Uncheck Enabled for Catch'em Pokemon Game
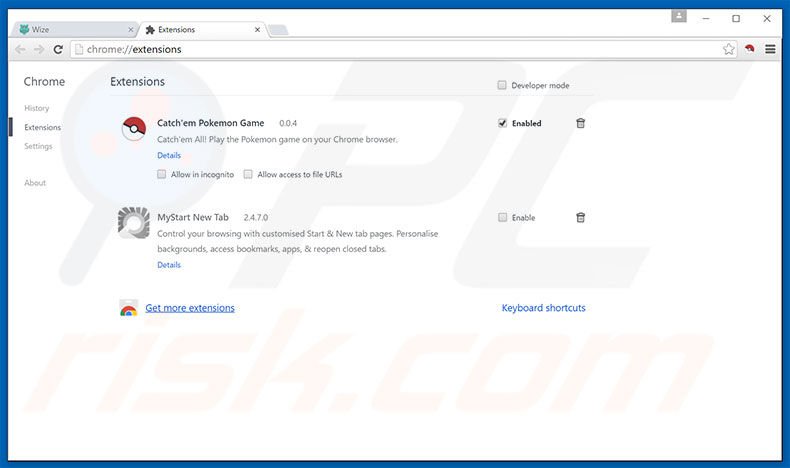This screenshot has height=468, width=790. click(x=502, y=123)
